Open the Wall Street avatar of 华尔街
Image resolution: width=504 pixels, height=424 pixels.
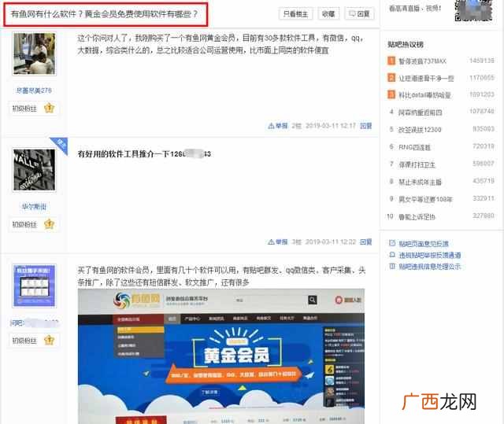(35, 170)
